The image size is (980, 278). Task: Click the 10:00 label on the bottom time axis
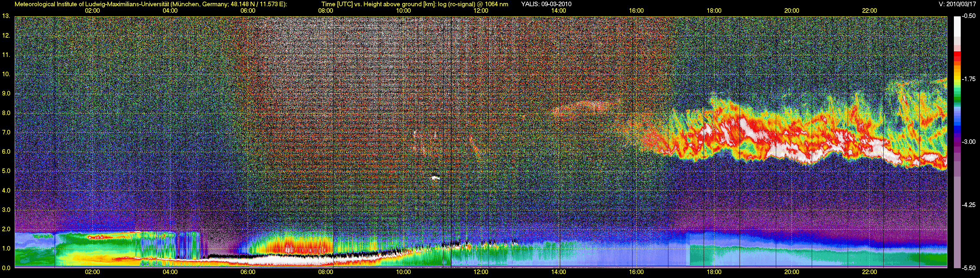[x=403, y=272]
